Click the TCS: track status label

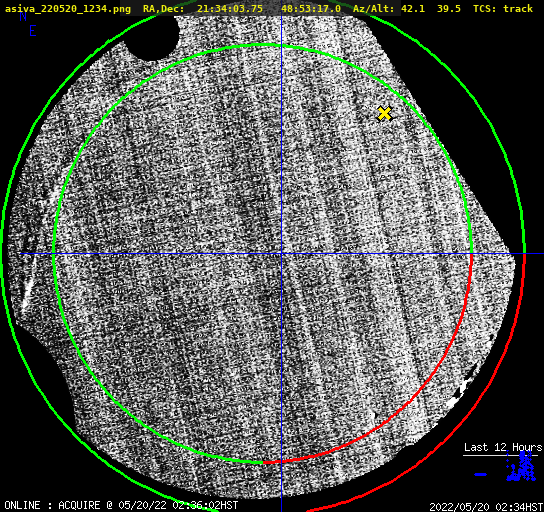click(503, 9)
